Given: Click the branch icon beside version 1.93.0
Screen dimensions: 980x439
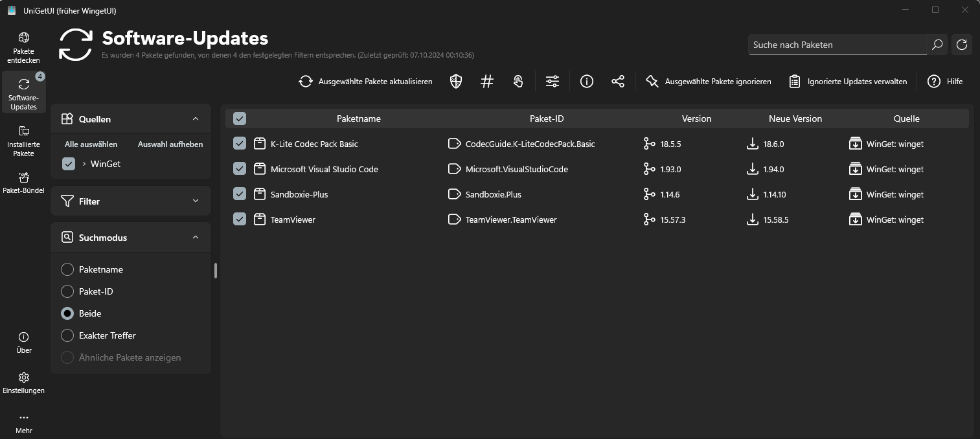Looking at the screenshot, I should 649,169.
